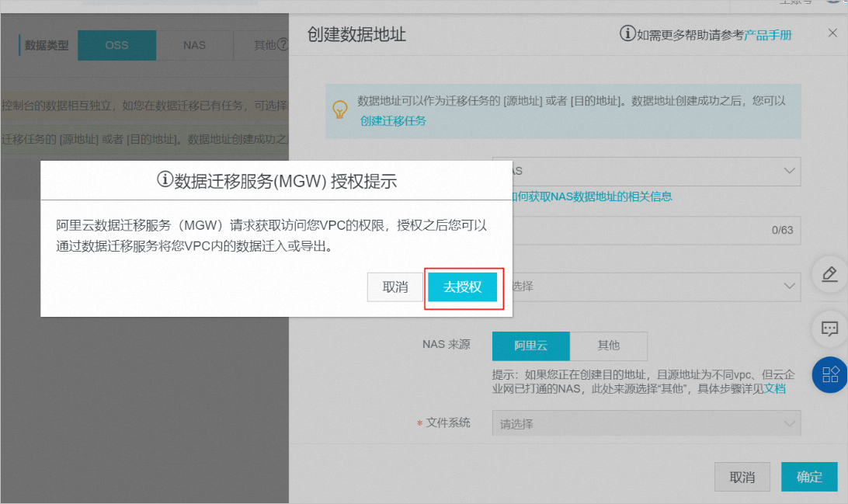This screenshot has height=504, width=848.
Task: Click the pencil edit floating icon
Action: tap(829, 275)
